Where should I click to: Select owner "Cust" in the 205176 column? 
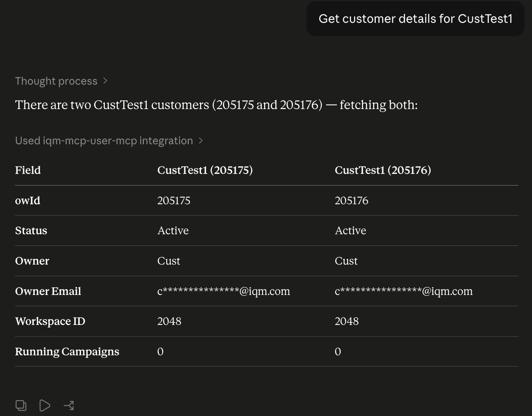pyautogui.click(x=346, y=261)
